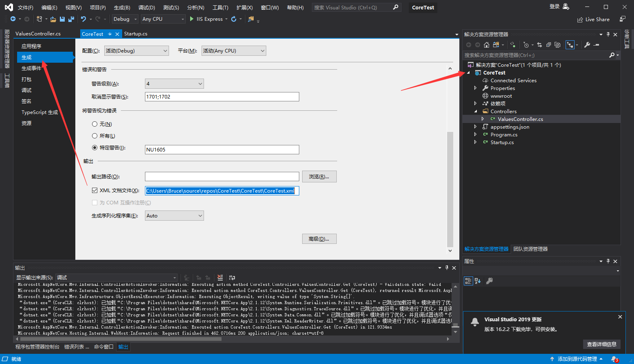Click Show All Files icon in Solution Explorer
Image resolution: width=634 pixels, height=364 pixels.
557,45
